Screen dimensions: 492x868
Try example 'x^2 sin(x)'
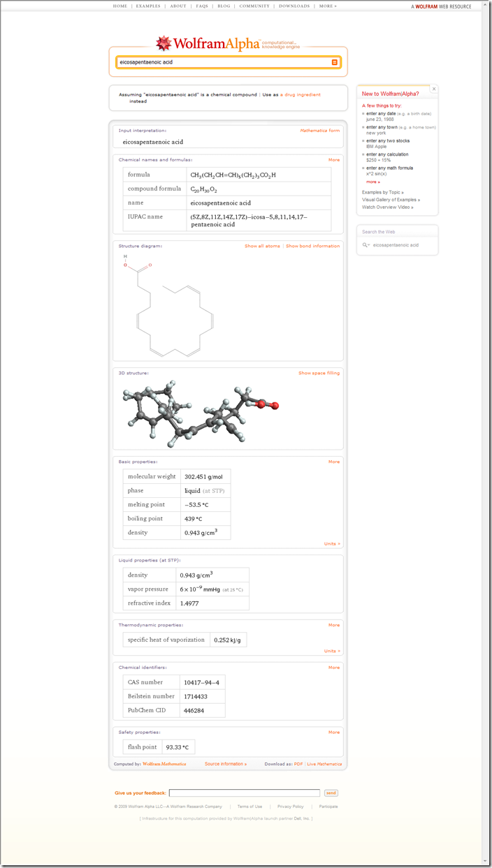pos(378,173)
